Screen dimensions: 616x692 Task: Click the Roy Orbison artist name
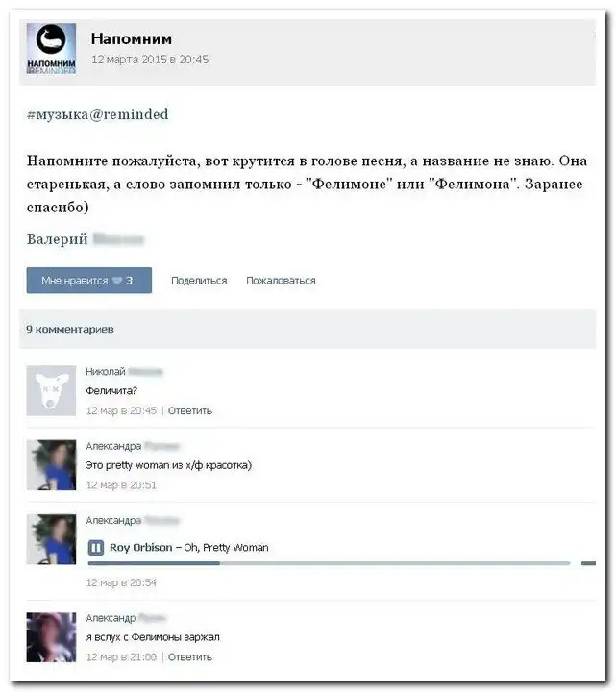[x=141, y=548]
